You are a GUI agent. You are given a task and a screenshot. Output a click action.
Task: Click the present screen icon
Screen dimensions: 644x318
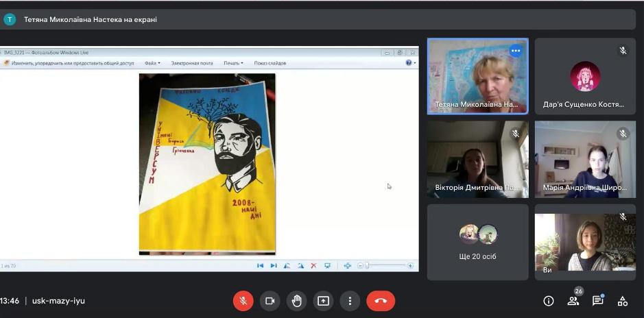pos(323,301)
